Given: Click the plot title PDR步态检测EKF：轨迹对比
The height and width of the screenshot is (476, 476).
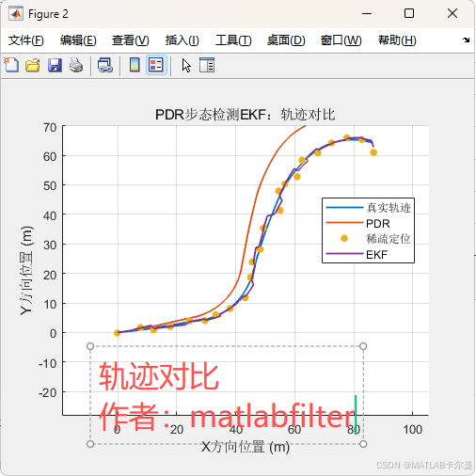Looking at the screenshot, I should [x=246, y=115].
